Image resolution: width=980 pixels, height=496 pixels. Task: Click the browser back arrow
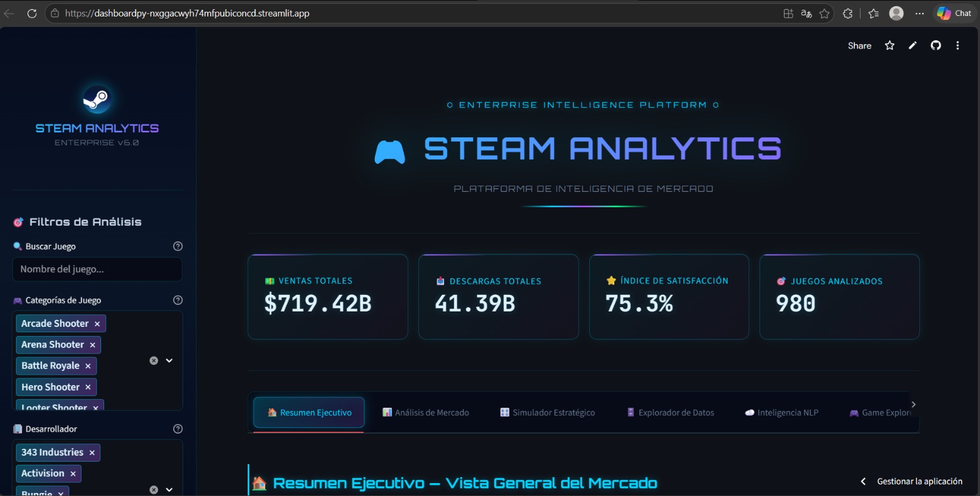tap(9, 13)
